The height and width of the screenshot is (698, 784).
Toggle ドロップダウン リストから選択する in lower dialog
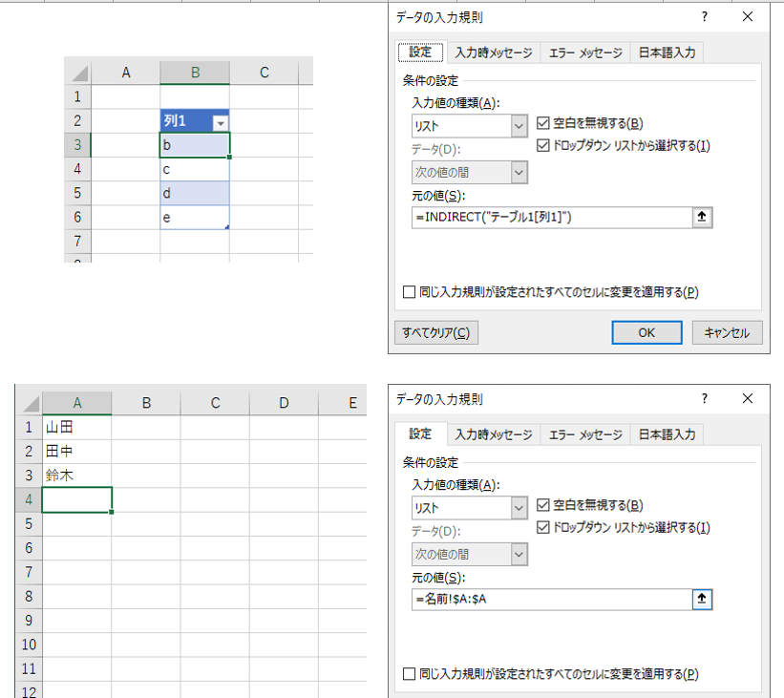(543, 527)
